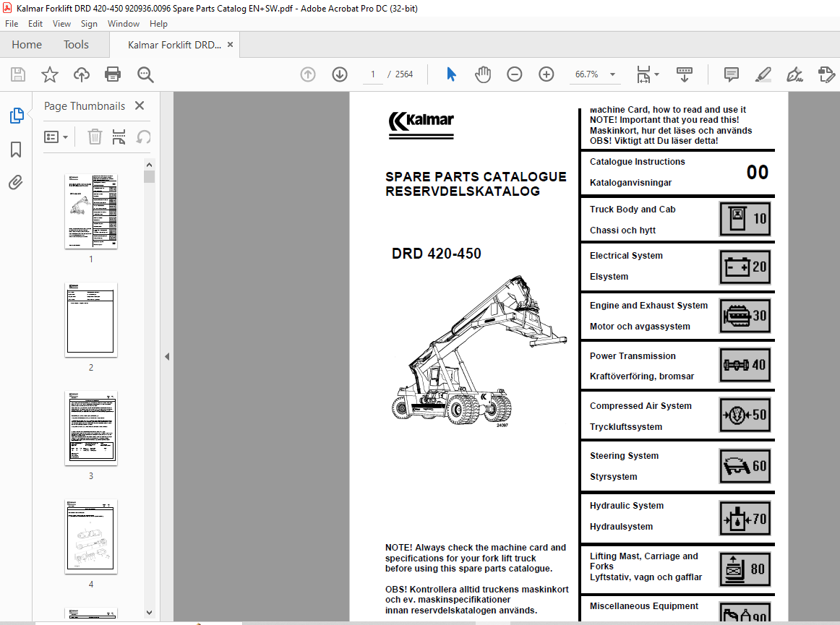
Task: Click the Engine and Exhaust System 30 icon
Action: point(745,316)
